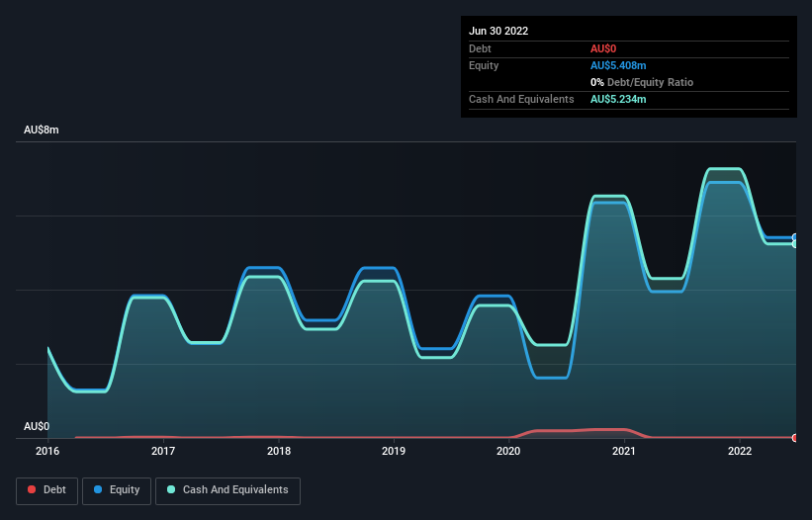This screenshot has width=812, height=520.
Task: Click the AU$5.408m equity value
Action: pyautogui.click(x=618, y=65)
